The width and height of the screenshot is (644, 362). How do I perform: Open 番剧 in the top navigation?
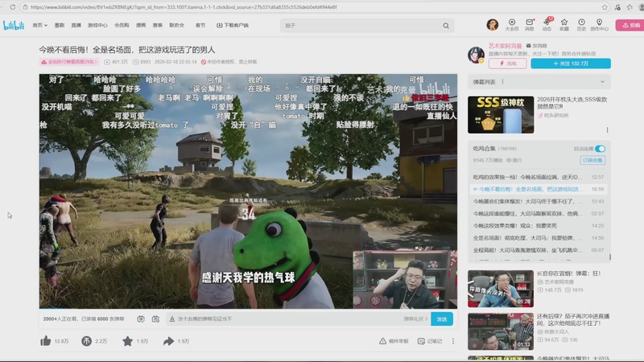pyautogui.click(x=60, y=26)
